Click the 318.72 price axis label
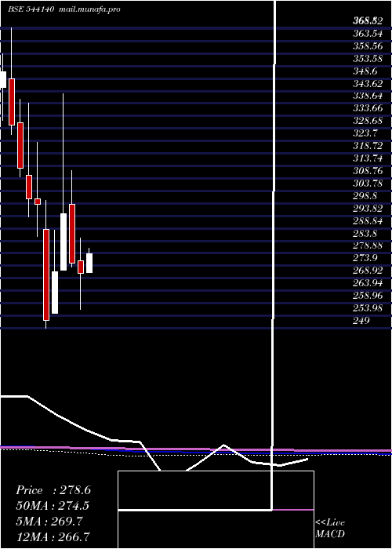The image size is (392, 549). coord(368,146)
